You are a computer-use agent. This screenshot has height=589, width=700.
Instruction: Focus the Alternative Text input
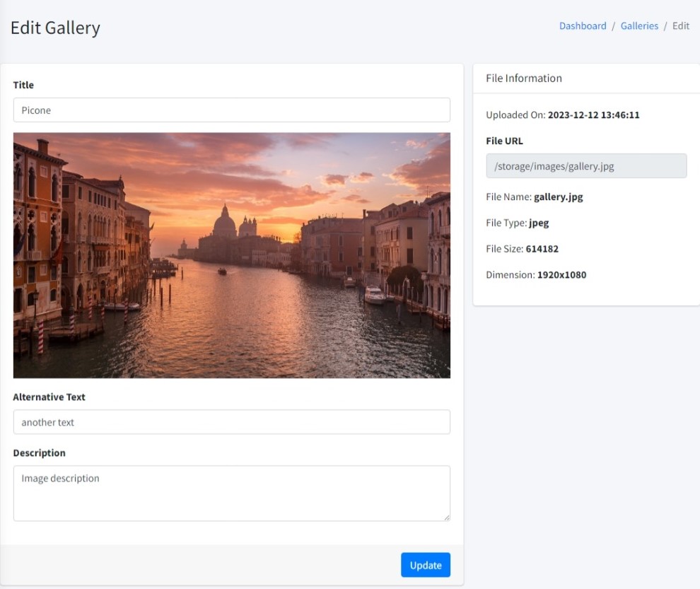[231, 421]
